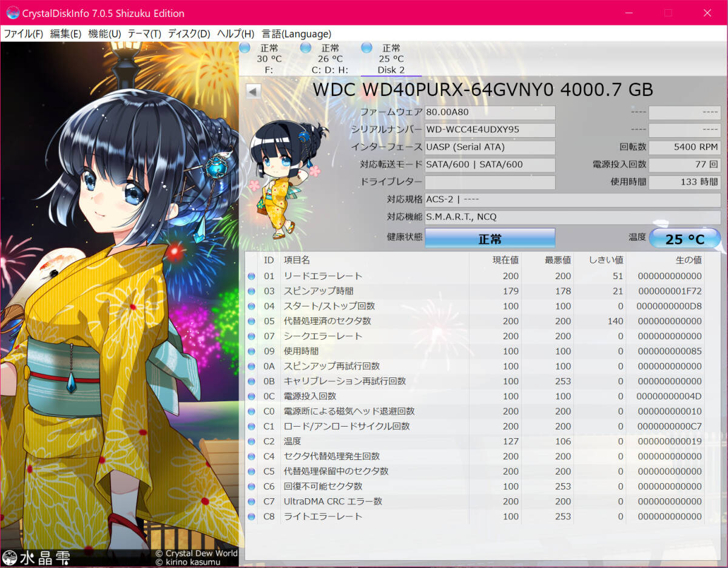Click the status orb above C: D: H:
The image size is (728, 568).
306,47
